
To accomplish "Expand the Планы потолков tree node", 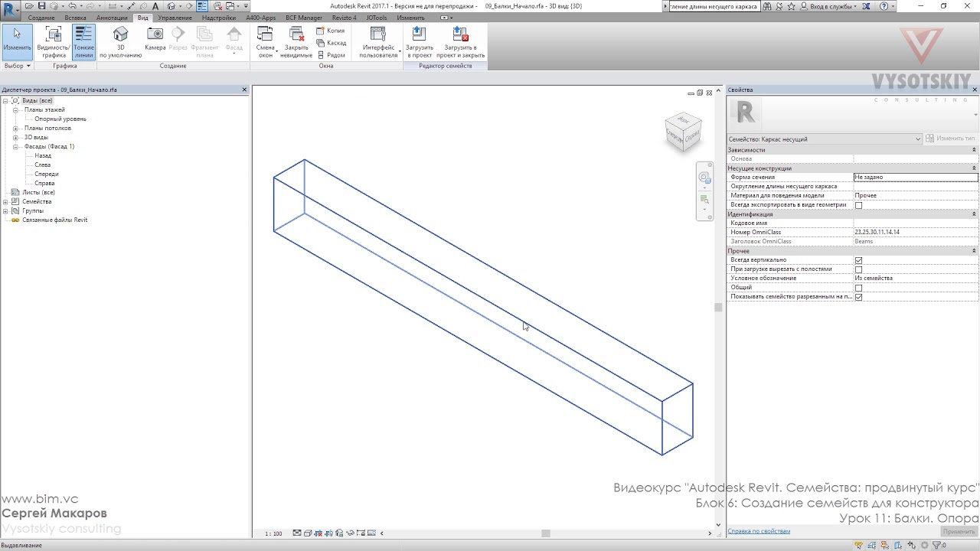I will pyautogui.click(x=15, y=128).
